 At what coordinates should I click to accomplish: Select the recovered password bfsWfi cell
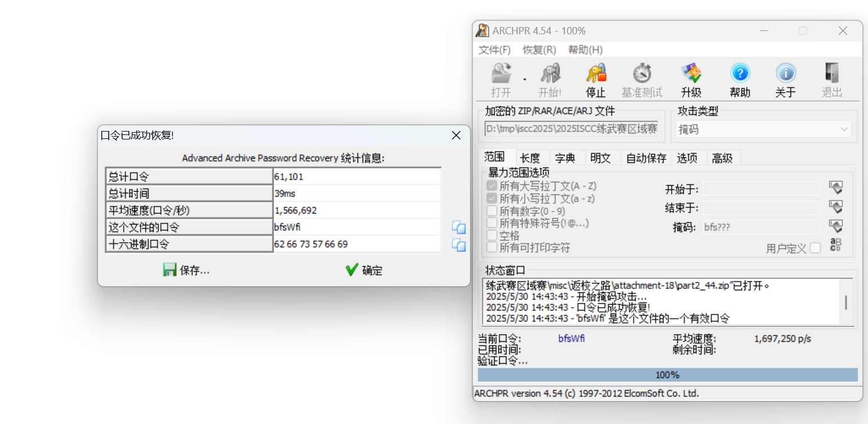pos(357,227)
